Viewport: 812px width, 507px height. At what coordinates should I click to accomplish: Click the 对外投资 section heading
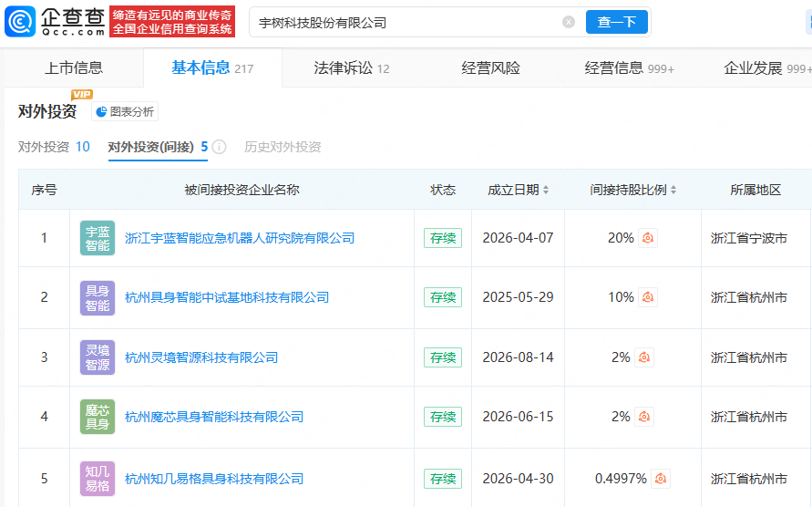[x=47, y=111]
